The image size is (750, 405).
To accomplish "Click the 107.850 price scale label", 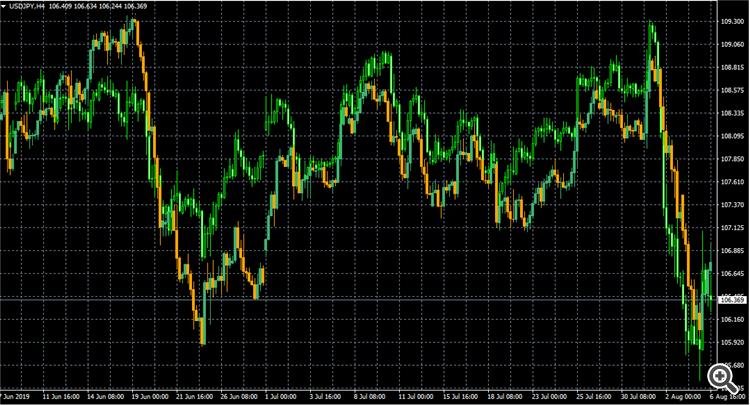I will (x=732, y=159).
